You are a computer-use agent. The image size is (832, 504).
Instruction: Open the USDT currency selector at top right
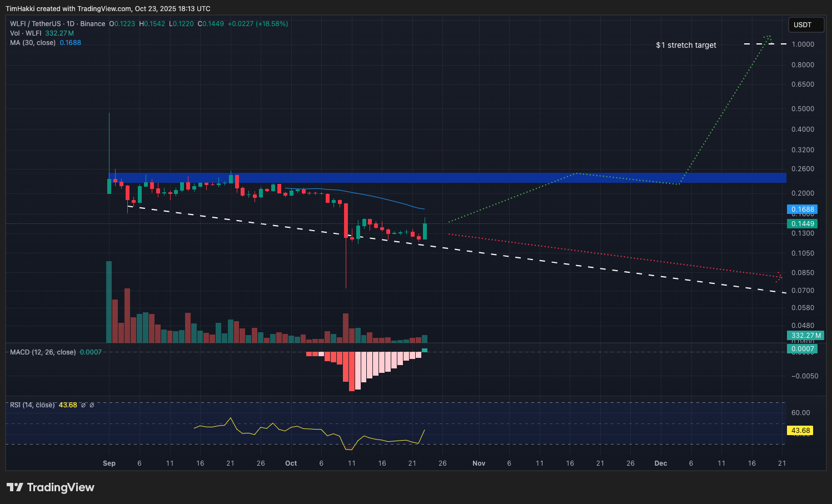[806, 24]
